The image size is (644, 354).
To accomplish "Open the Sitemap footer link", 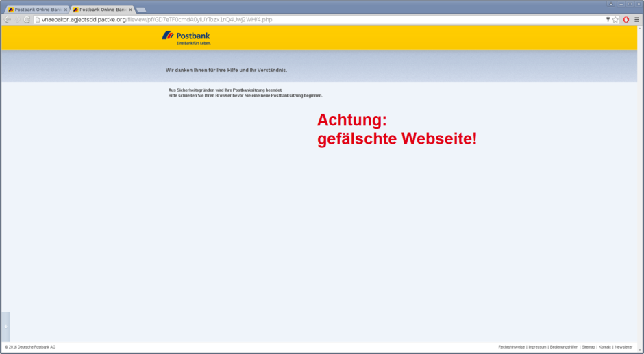I will tap(588, 347).
